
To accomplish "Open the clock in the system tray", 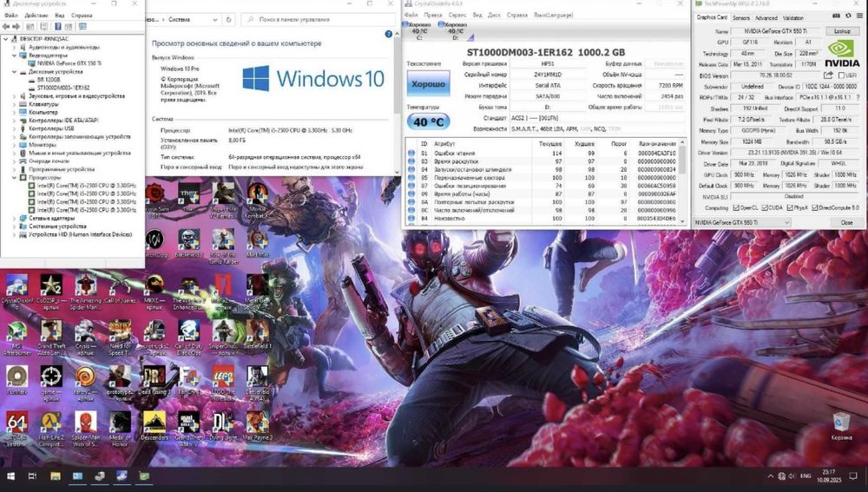I will click(x=829, y=476).
